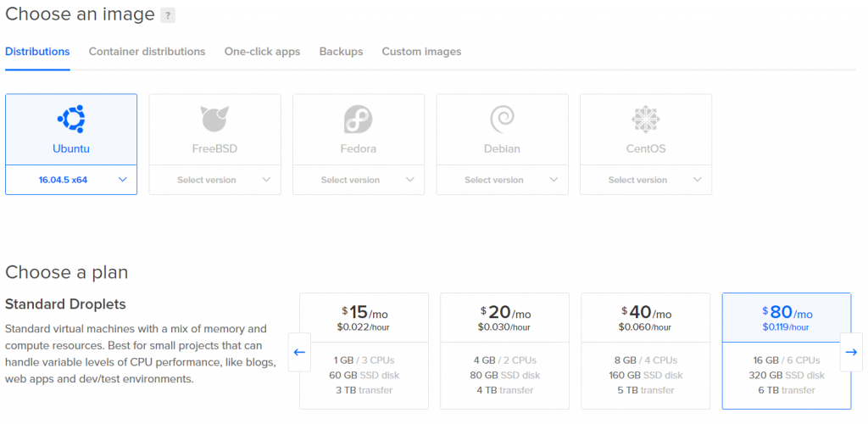Choose the $80/mo plan card
The width and height of the screenshot is (868, 424).
(x=787, y=351)
